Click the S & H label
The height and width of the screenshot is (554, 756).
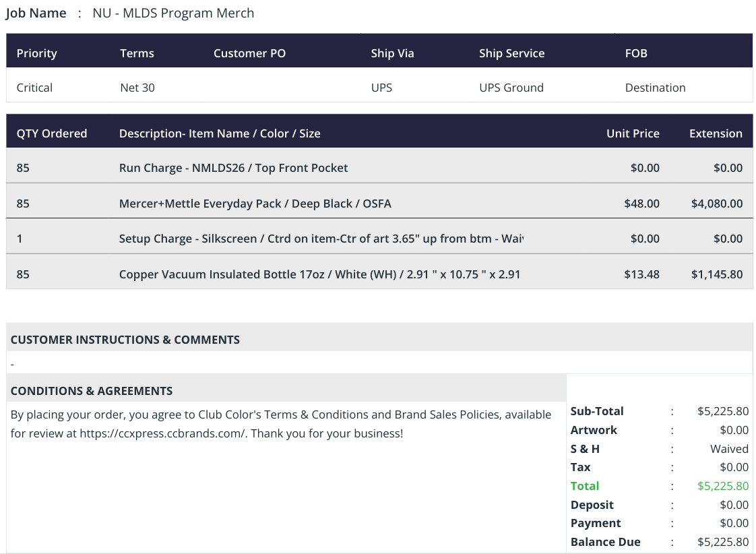585,449
